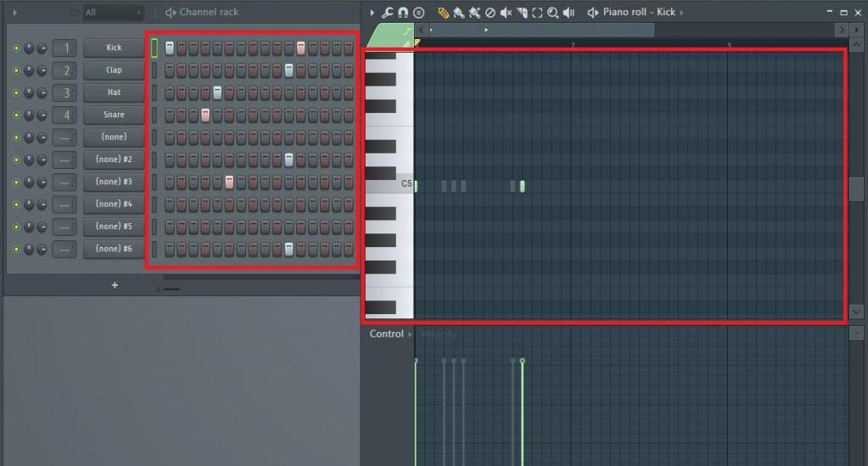Turn off the lit step in Clap row

pyautogui.click(x=289, y=70)
